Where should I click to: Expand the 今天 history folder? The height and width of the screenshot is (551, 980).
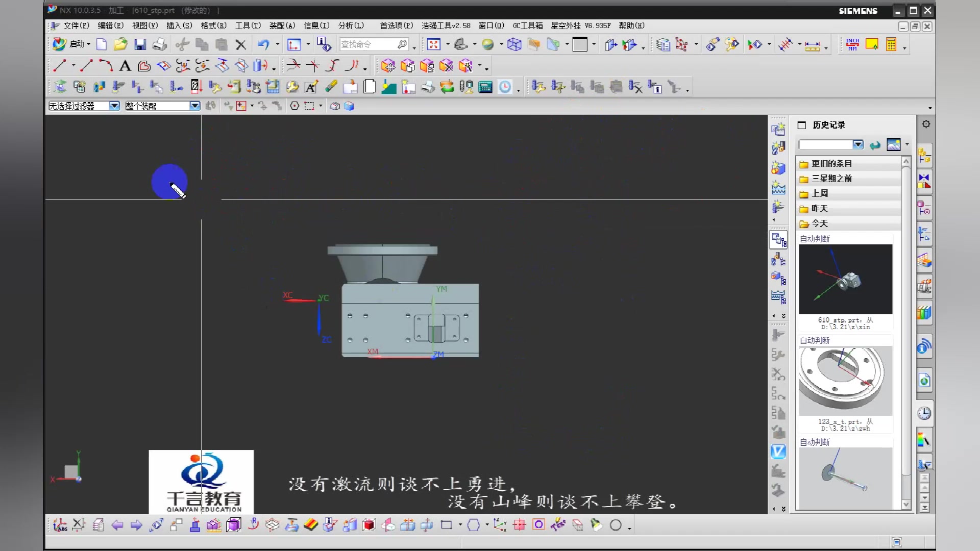click(820, 223)
